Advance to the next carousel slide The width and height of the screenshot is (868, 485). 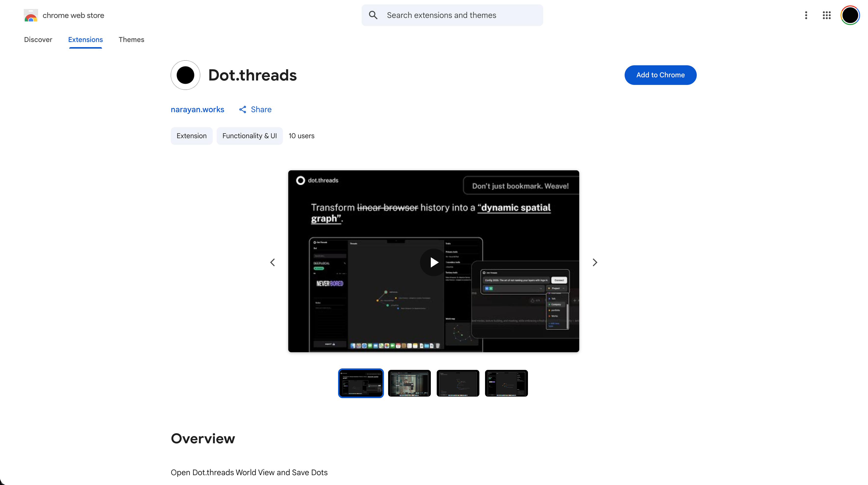[x=595, y=262]
